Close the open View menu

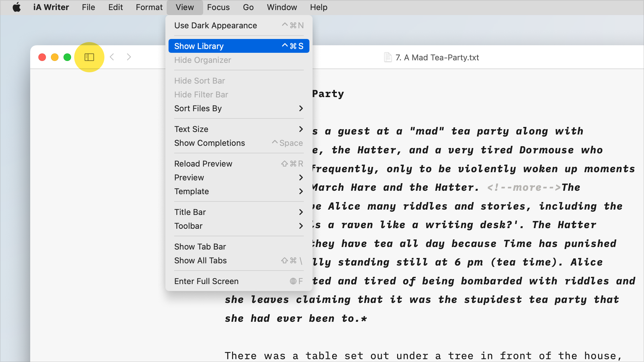tap(185, 7)
